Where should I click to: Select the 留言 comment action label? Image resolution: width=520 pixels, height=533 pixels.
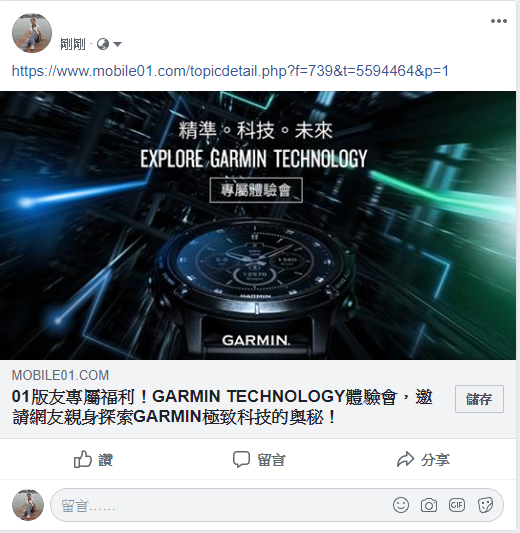271,460
